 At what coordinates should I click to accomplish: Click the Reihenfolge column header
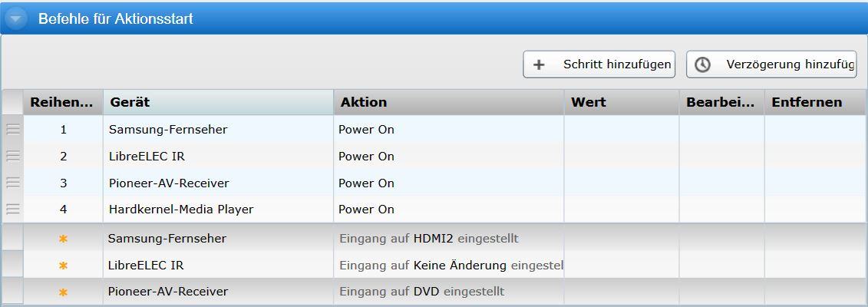coord(63,102)
